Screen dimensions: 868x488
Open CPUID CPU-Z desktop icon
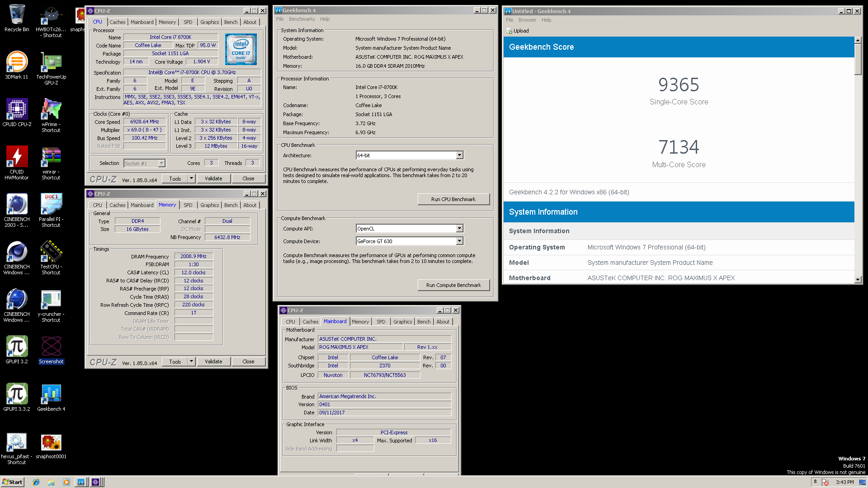17,113
